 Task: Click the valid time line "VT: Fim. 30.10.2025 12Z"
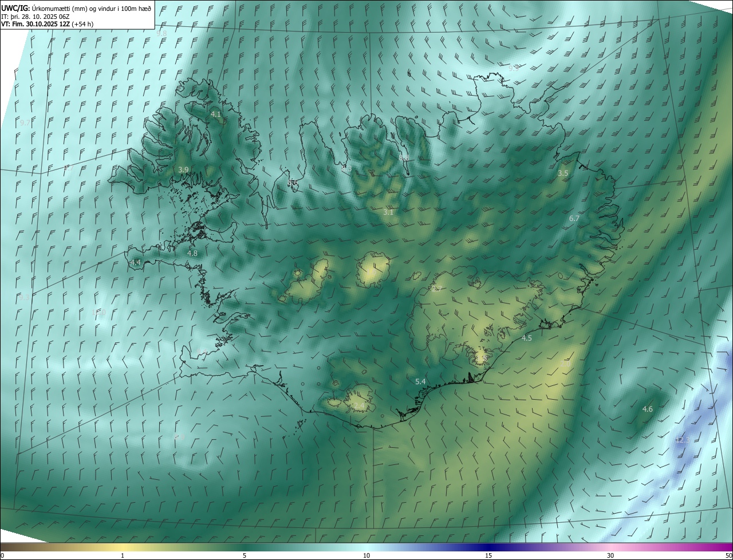[35, 24]
